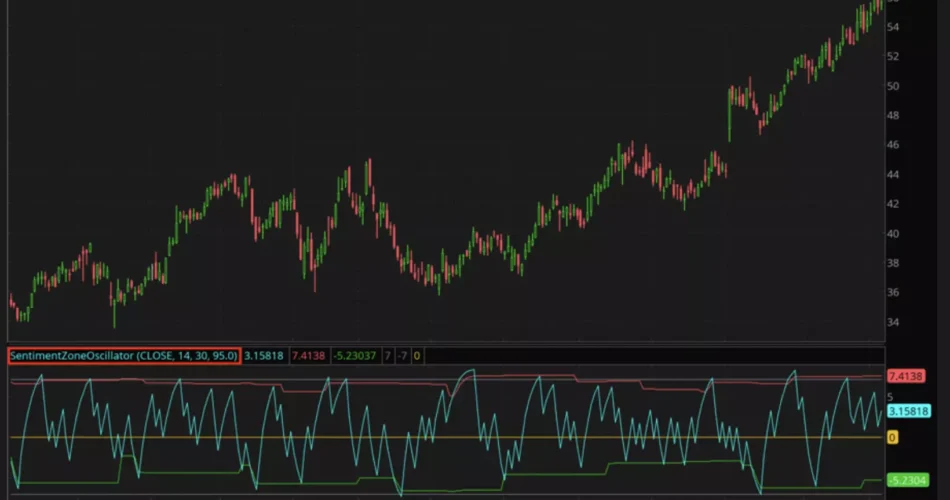This screenshot has width=950, height=500.
Task: Click the 34 price axis label
Action: tap(894, 322)
